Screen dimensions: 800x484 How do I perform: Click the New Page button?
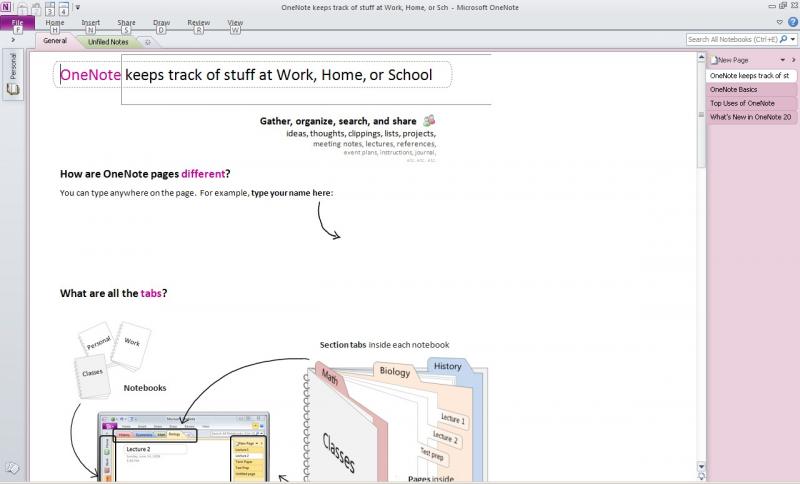click(730, 60)
